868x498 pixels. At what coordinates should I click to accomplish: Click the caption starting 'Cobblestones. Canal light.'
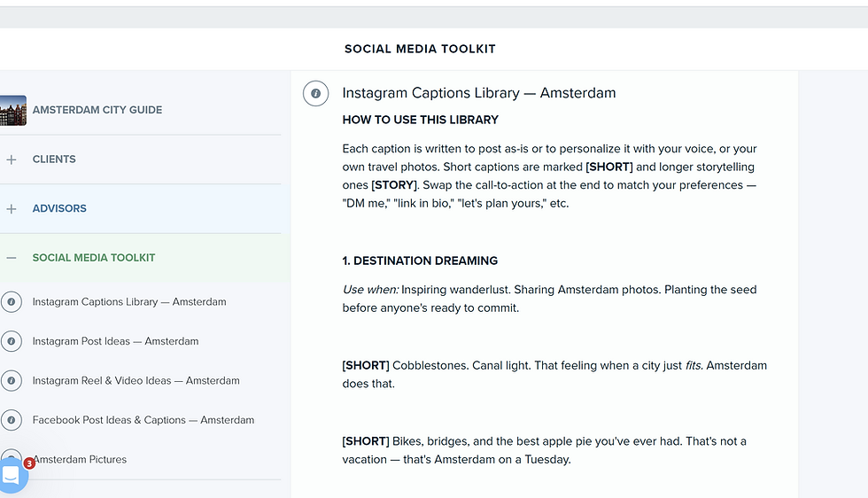(x=554, y=375)
